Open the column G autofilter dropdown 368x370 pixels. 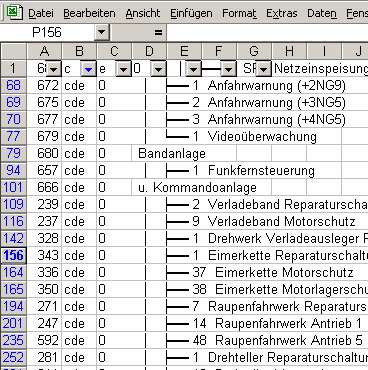click(x=263, y=69)
